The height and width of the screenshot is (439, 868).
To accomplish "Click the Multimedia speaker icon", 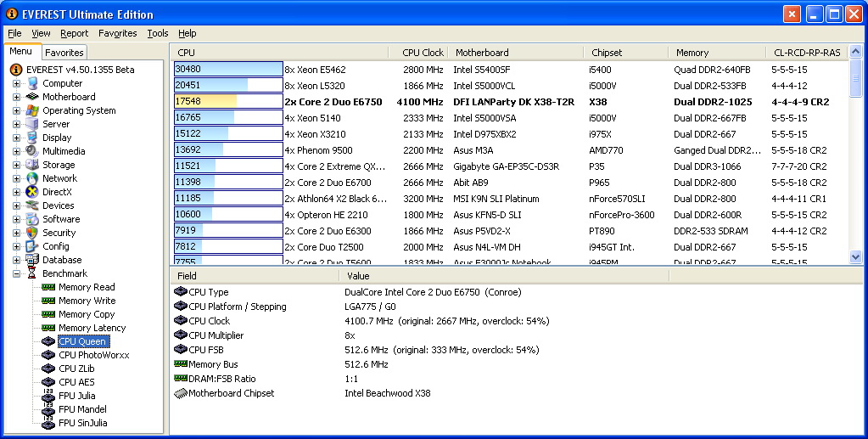I will coord(32,151).
